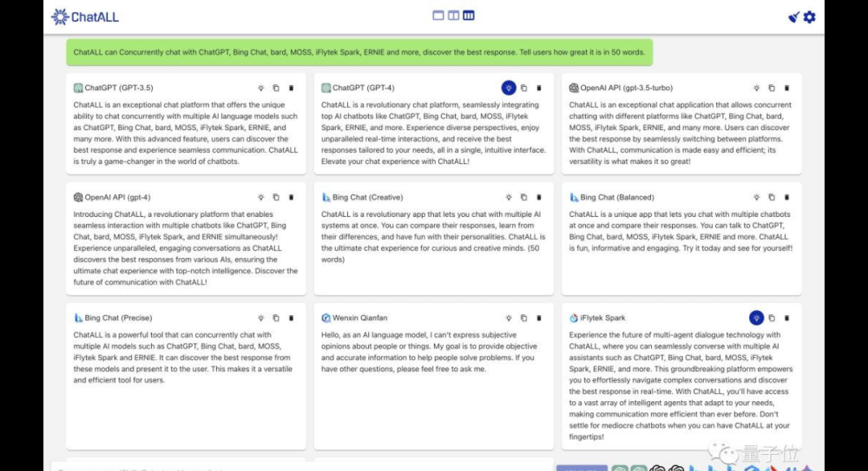Screen dimensions: 868x471
Task: Click the OpenAI API (gpt-4) reply starting "Introducing ChatALL"
Action: [185, 248]
